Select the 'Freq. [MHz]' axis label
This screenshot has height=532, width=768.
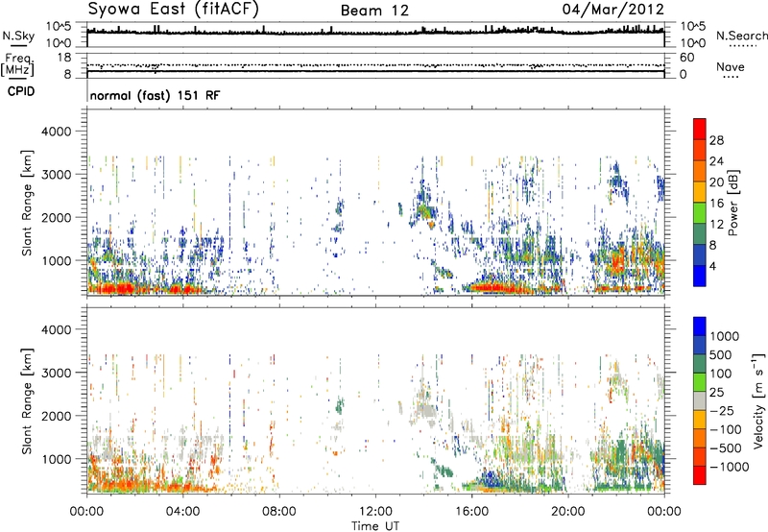pyautogui.click(x=17, y=65)
